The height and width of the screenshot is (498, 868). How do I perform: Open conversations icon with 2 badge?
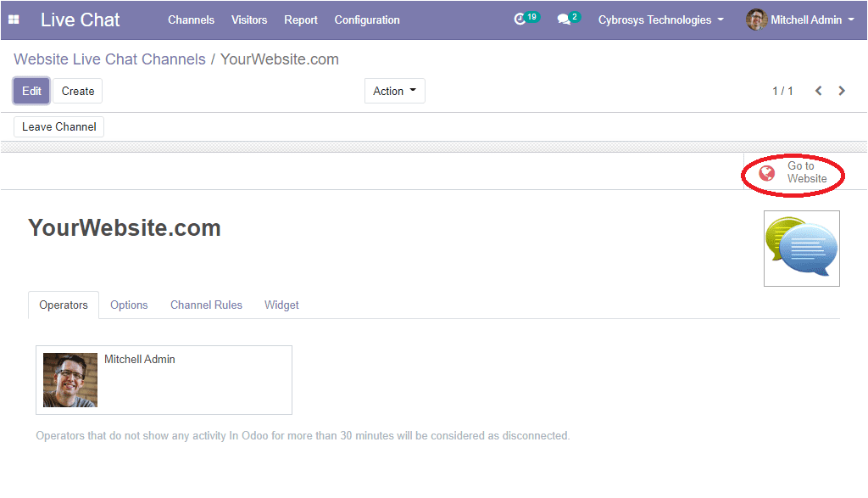(569, 19)
